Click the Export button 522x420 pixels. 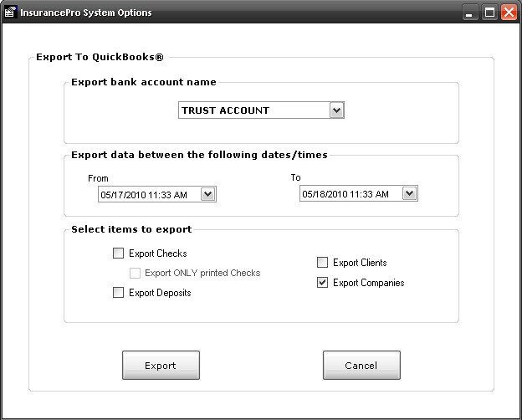(x=161, y=365)
